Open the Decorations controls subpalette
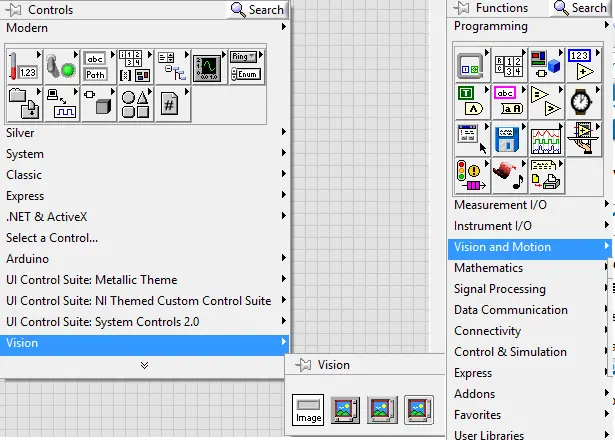Viewport: 615px width, 440px height. coord(135,104)
